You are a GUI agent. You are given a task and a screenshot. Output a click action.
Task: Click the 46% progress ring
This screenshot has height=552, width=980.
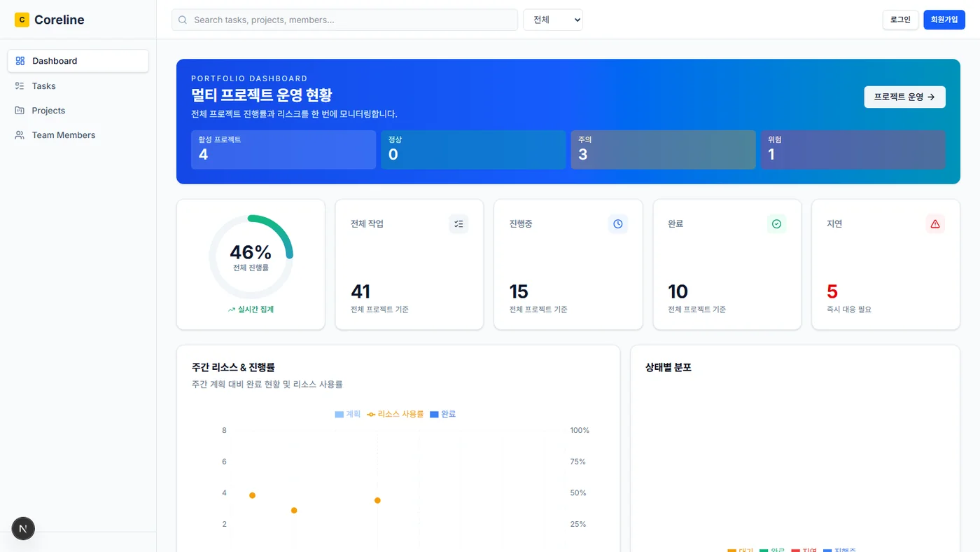[251, 257]
